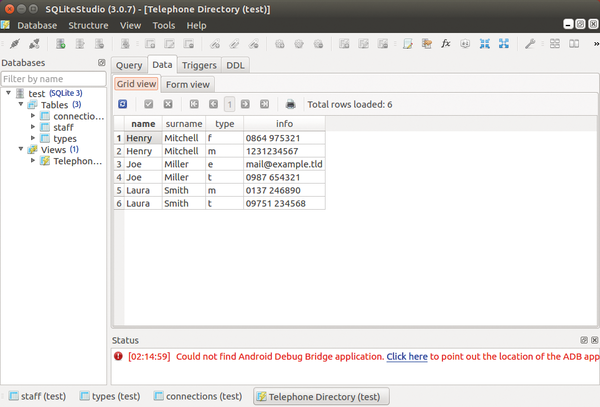Switch to Form view

click(187, 84)
